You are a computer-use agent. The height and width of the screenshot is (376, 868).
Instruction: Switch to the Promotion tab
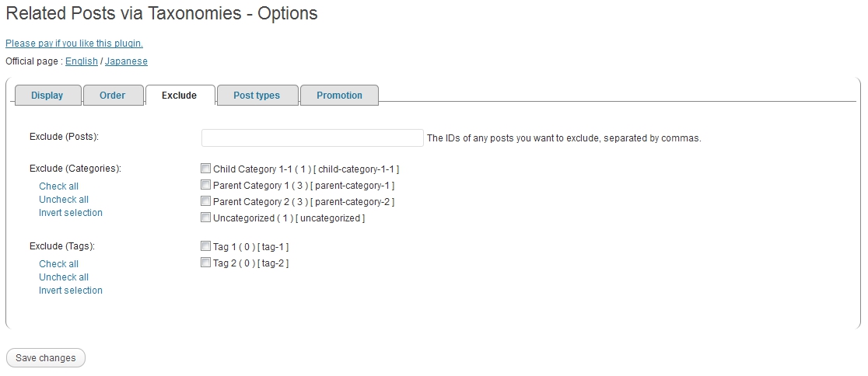click(339, 96)
